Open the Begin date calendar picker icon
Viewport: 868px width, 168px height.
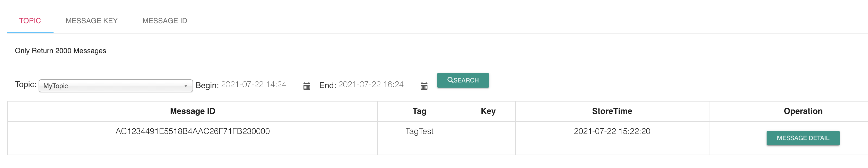point(307,86)
